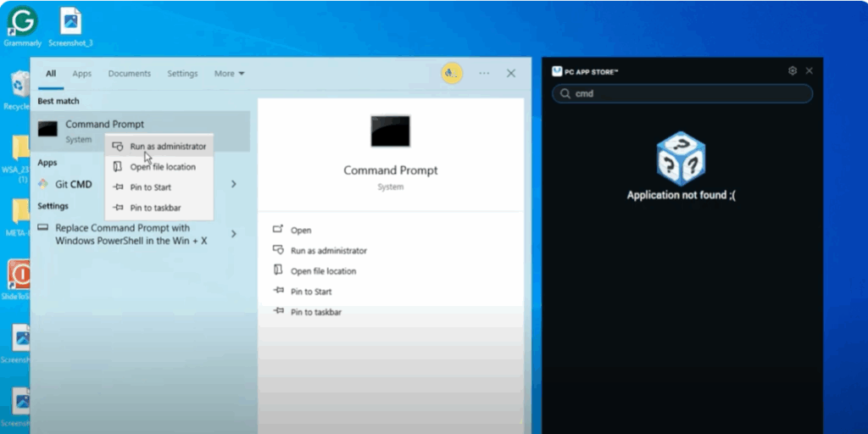This screenshot has height=434, width=868.
Task: Click the Git CMD app icon
Action: 42,184
